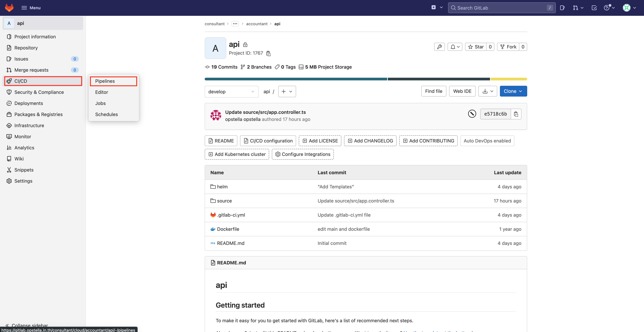644x332 pixels.
Task: Copy the project ID
Action: (268, 53)
